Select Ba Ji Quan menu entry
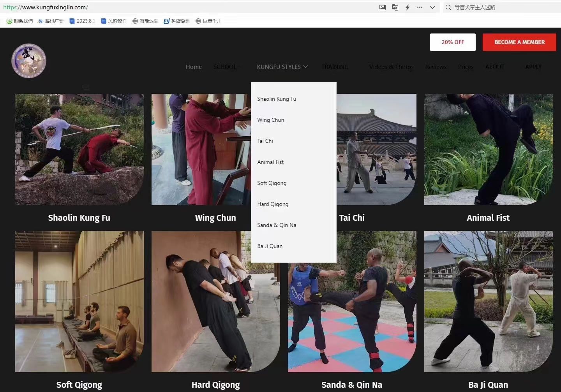 (270, 246)
